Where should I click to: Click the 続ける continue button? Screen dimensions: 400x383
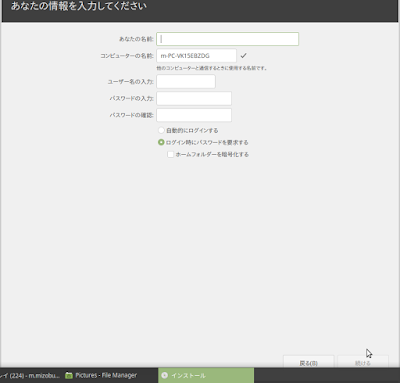click(x=363, y=362)
